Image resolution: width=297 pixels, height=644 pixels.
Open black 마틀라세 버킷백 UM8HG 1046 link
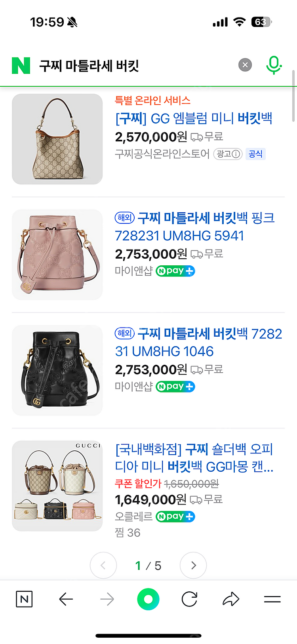(x=198, y=342)
